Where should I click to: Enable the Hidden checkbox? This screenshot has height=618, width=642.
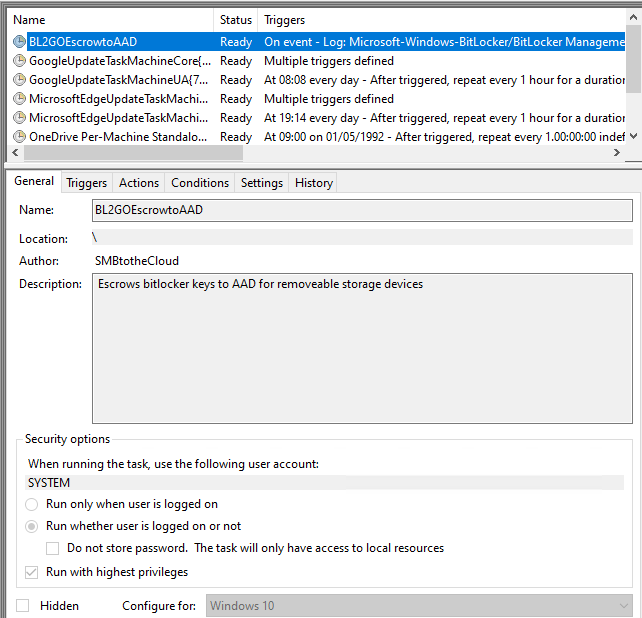click(x=23, y=606)
